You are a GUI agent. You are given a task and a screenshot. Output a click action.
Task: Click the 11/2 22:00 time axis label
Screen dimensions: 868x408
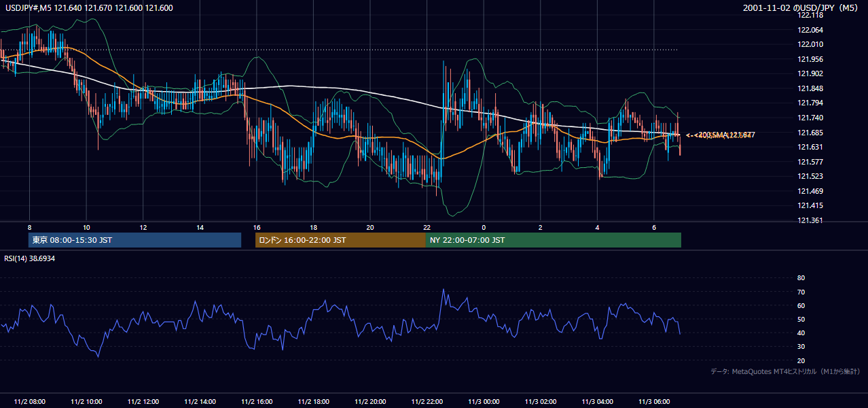427,402
